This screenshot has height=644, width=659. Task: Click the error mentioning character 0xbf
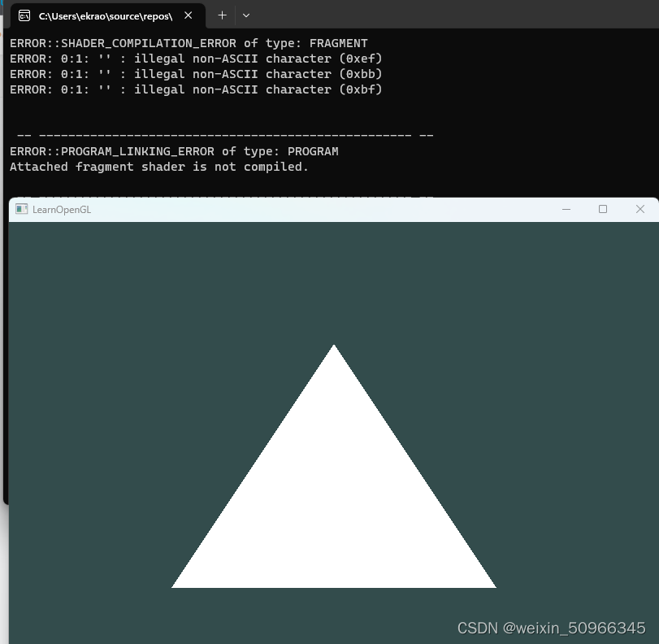[195, 89]
